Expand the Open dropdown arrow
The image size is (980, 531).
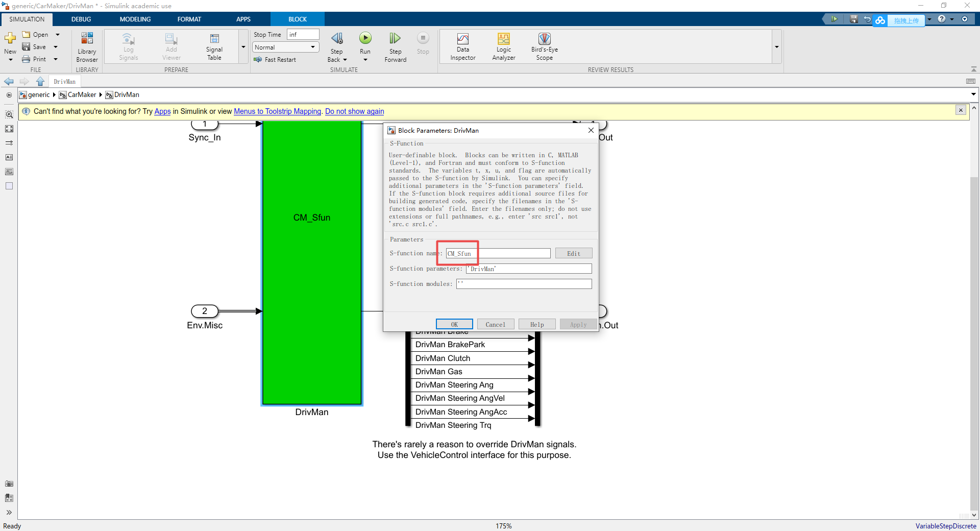point(58,35)
